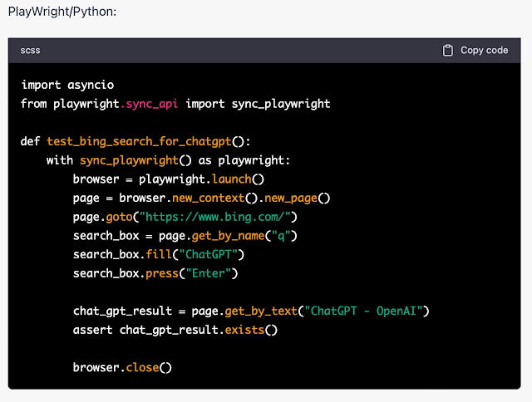Click the 'close' method on browser
The height and width of the screenshot is (402, 532).
tap(142, 367)
